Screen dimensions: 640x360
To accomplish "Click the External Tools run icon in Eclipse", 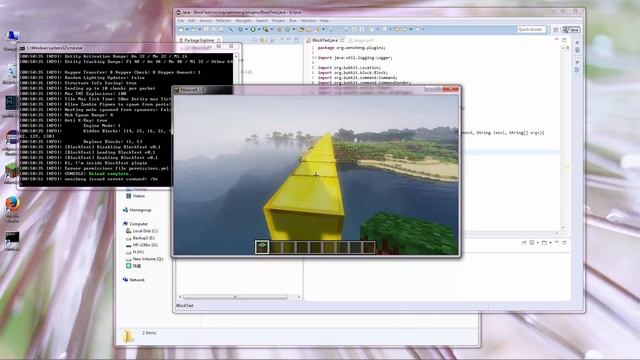I will (x=266, y=29).
